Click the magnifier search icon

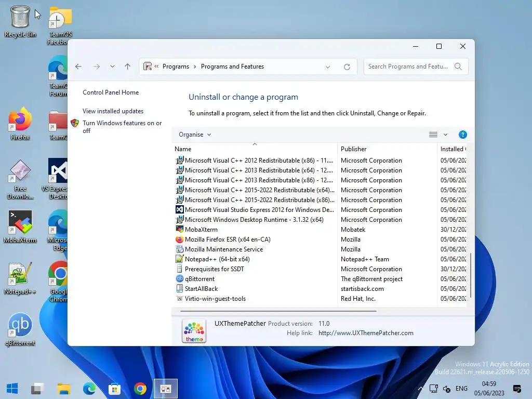(x=458, y=66)
